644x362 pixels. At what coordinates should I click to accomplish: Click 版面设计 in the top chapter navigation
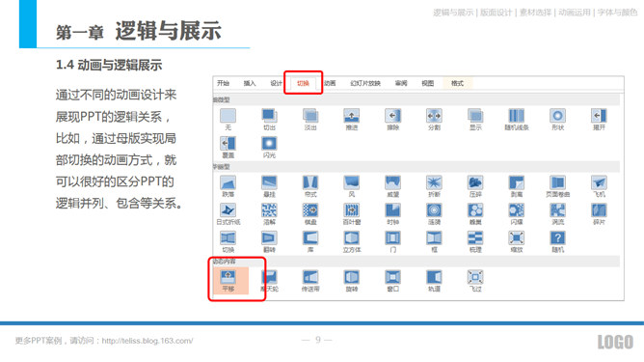click(496, 13)
